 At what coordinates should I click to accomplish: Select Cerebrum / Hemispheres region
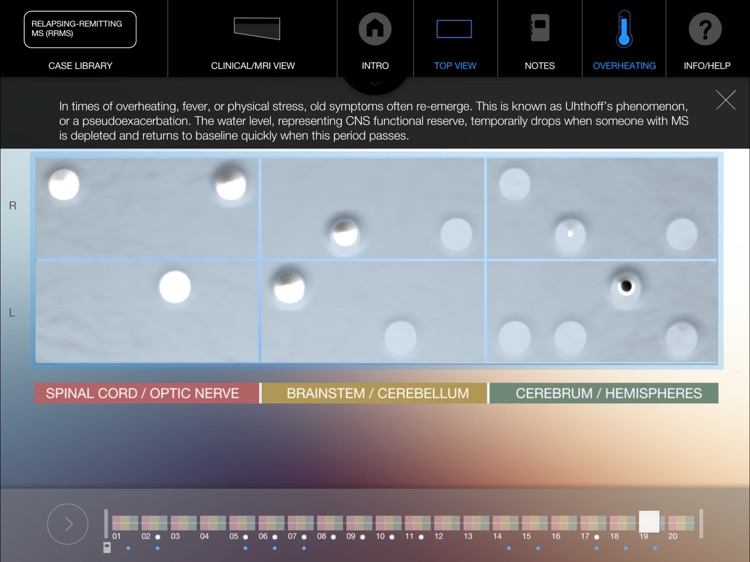[604, 393]
